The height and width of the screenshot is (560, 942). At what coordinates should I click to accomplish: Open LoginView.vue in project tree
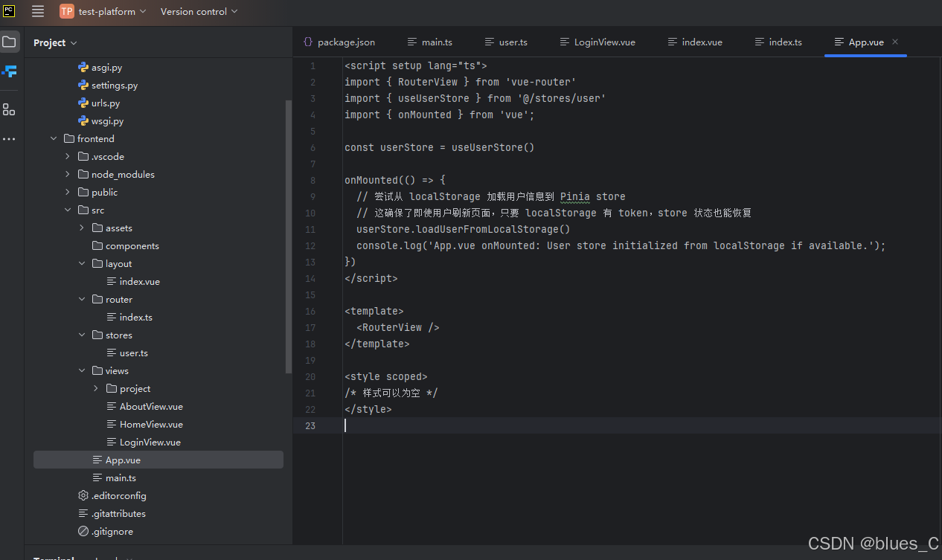tap(150, 442)
